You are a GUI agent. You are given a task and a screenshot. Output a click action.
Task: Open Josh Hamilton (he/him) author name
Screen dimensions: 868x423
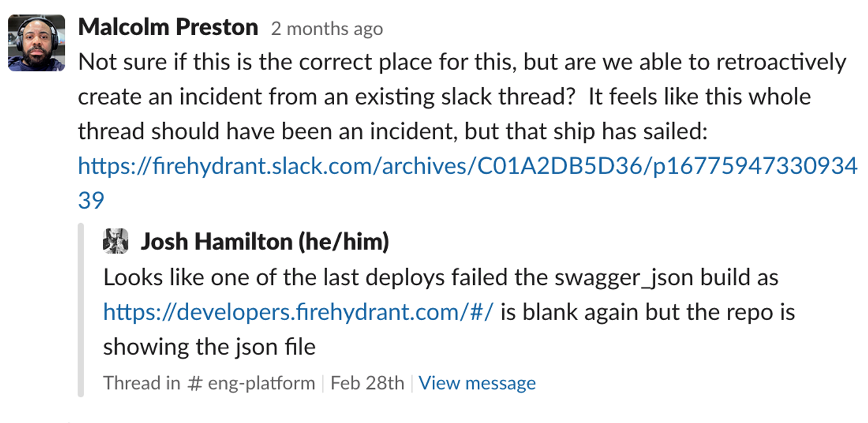[x=265, y=242]
